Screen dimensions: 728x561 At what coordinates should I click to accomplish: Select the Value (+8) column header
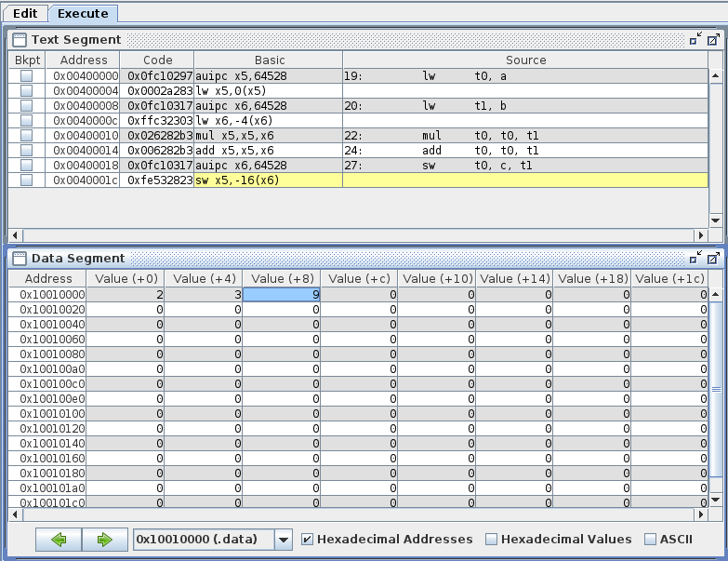[x=282, y=279]
